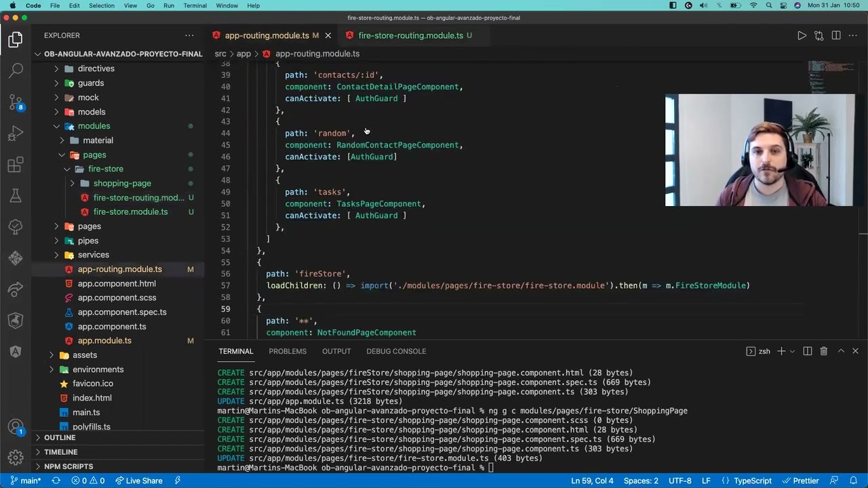Open the Run and Debug view
The width and height of the screenshot is (868, 488).
pyautogui.click(x=16, y=134)
